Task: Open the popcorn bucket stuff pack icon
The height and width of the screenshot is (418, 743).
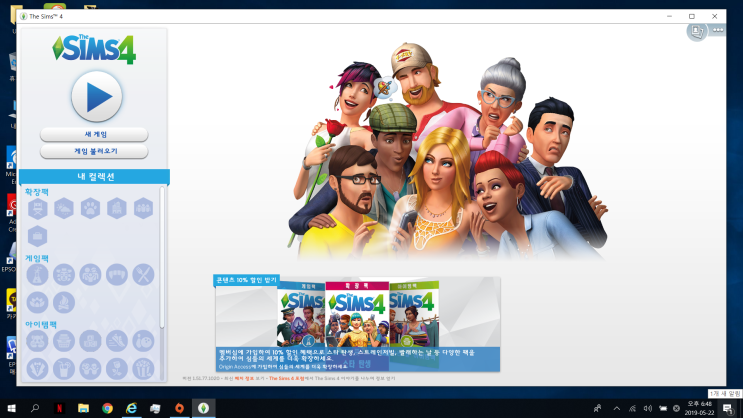Action: [143, 368]
